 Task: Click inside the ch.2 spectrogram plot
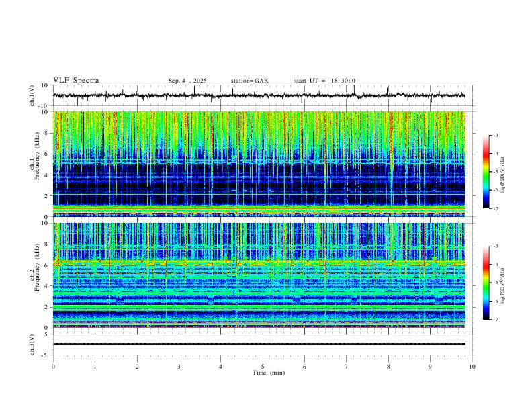(x=259, y=275)
